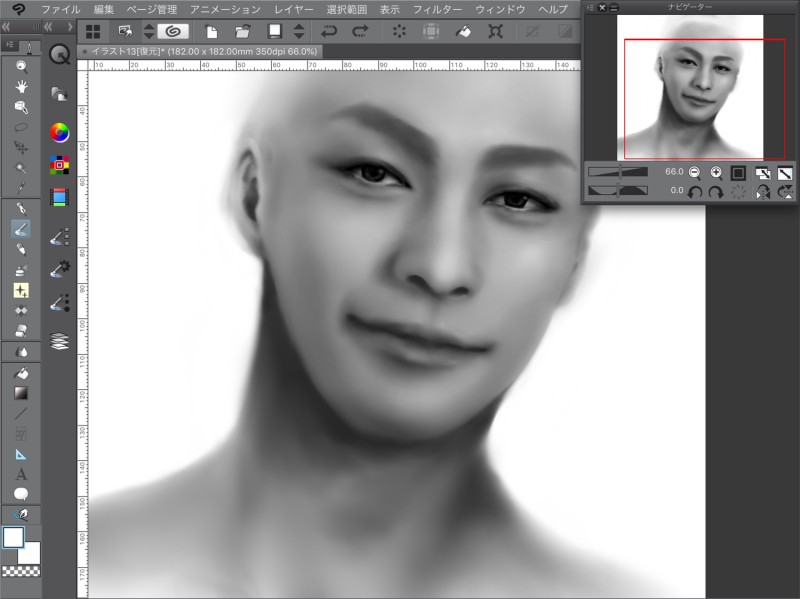Select the Correct line tool
This screenshot has height=599, width=800.
coord(21,514)
